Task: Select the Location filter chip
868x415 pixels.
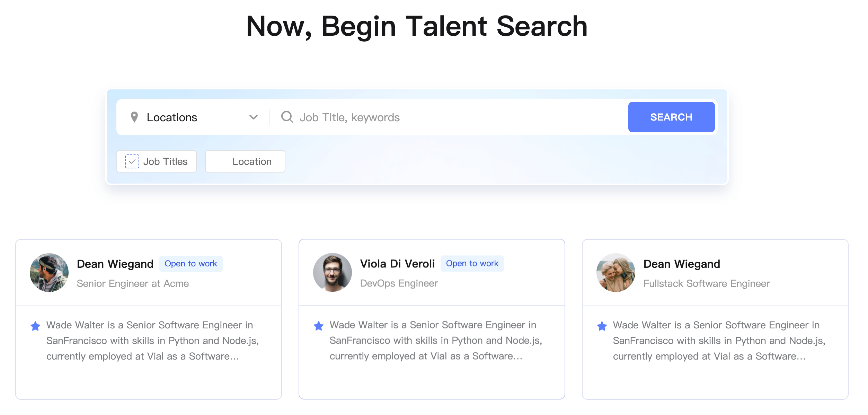Action: pyautogui.click(x=245, y=161)
